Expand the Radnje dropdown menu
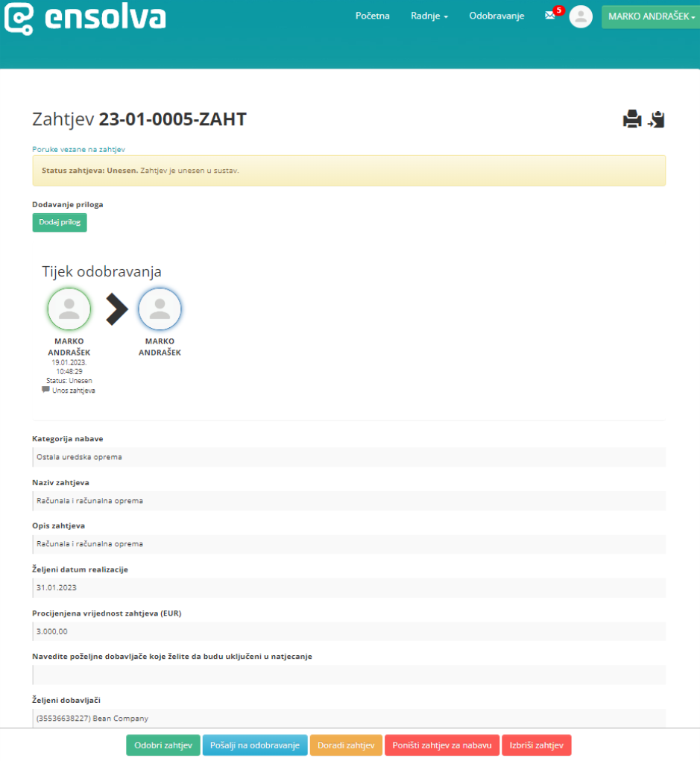Viewport: 700px width, 761px height. click(429, 16)
